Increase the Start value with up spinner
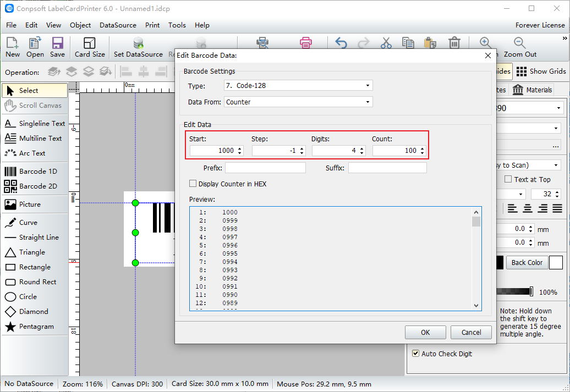This screenshot has width=570, height=392. click(239, 148)
